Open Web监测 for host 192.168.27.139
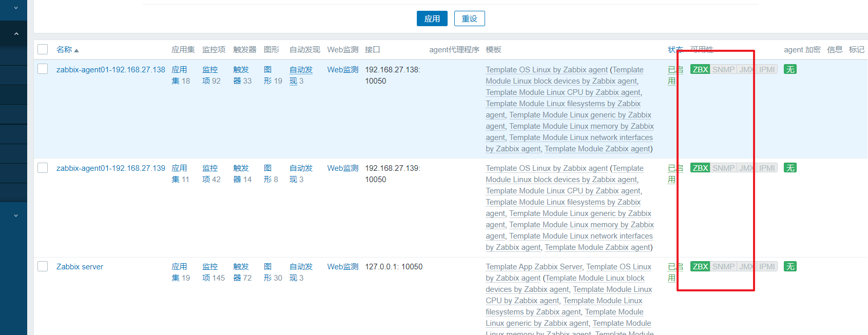Image resolution: width=868 pixels, height=335 pixels. click(x=342, y=168)
